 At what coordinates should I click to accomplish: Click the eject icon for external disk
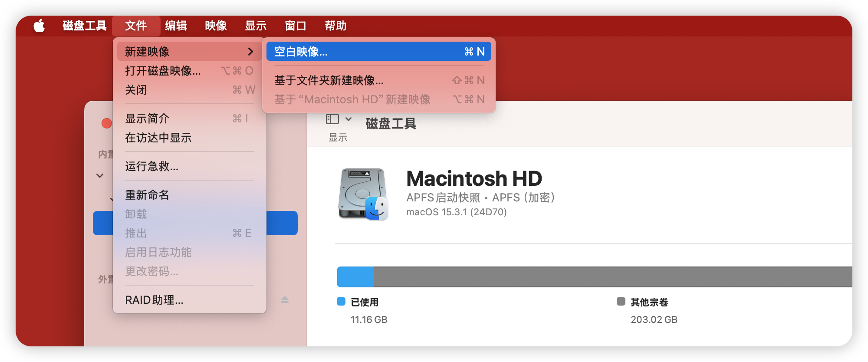[285, 299]
